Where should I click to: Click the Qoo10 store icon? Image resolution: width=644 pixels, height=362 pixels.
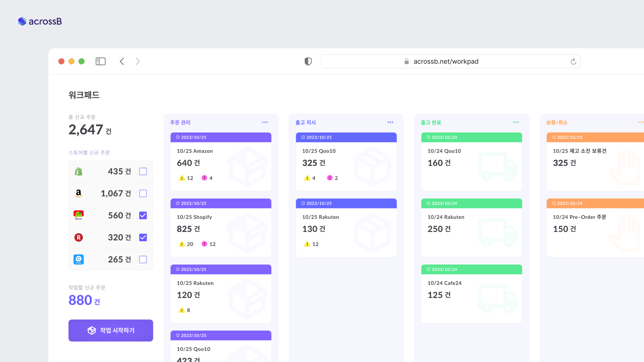[x=78, y=215]
